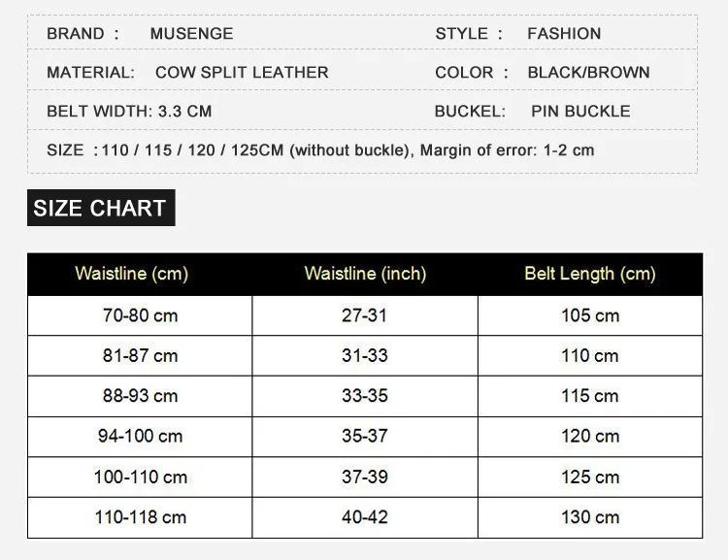
Task: Choose the 105 cm belt length cell
Action: 590,315
